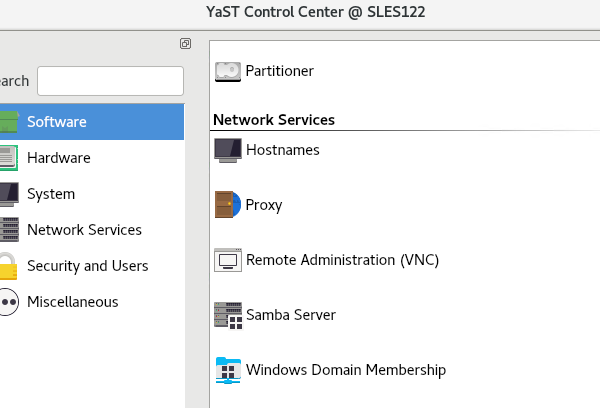Click the Hostnames monitor icon
This screenshot has width=600, height=408.
click(x=228, y=150)
